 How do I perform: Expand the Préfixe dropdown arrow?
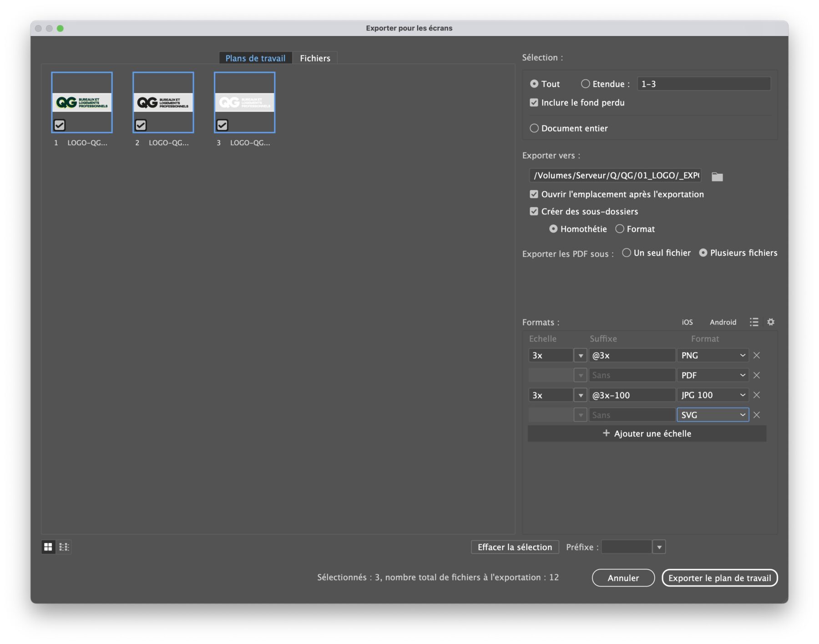pos(658,547)
